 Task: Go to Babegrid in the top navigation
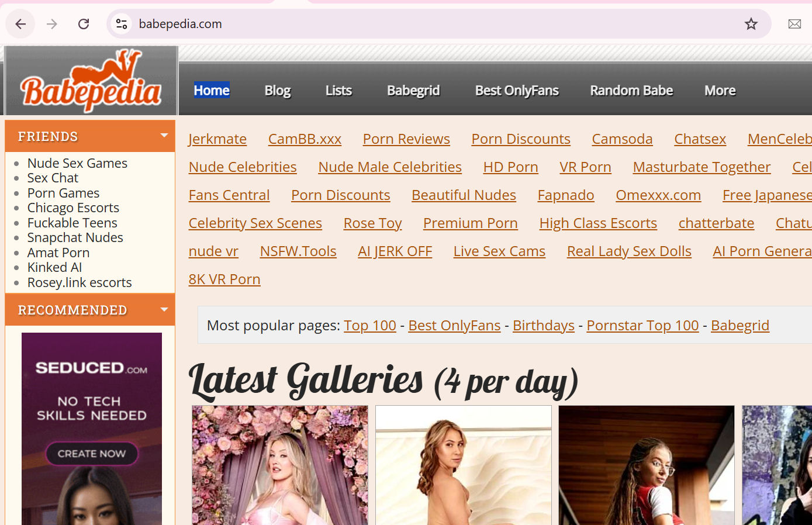pos(413,91)
